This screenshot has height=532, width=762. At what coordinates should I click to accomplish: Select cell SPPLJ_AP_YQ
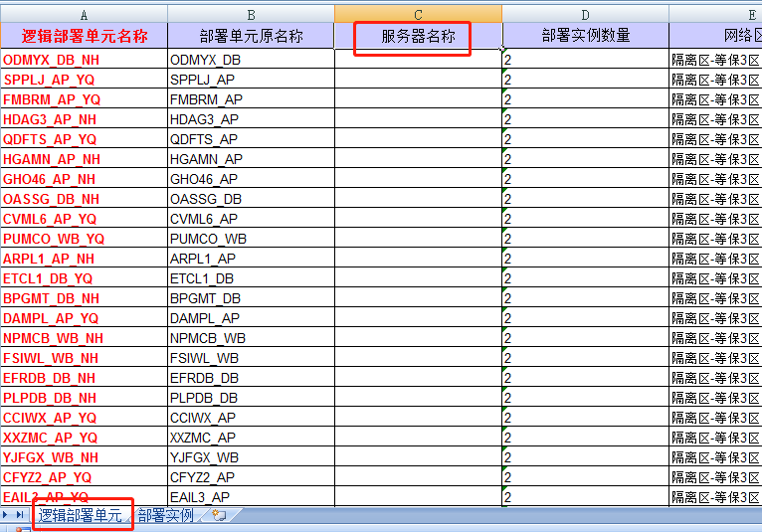click(x=85, y=80)
